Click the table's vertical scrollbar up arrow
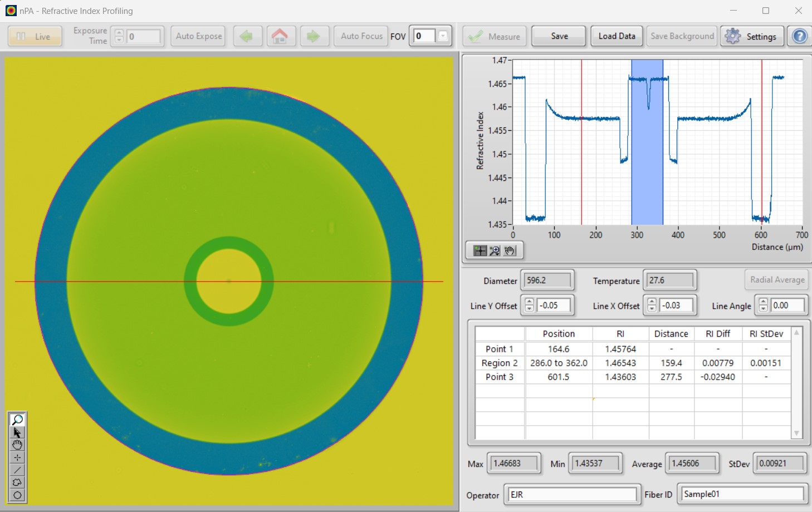812x512 pixels. click(796, 332)
